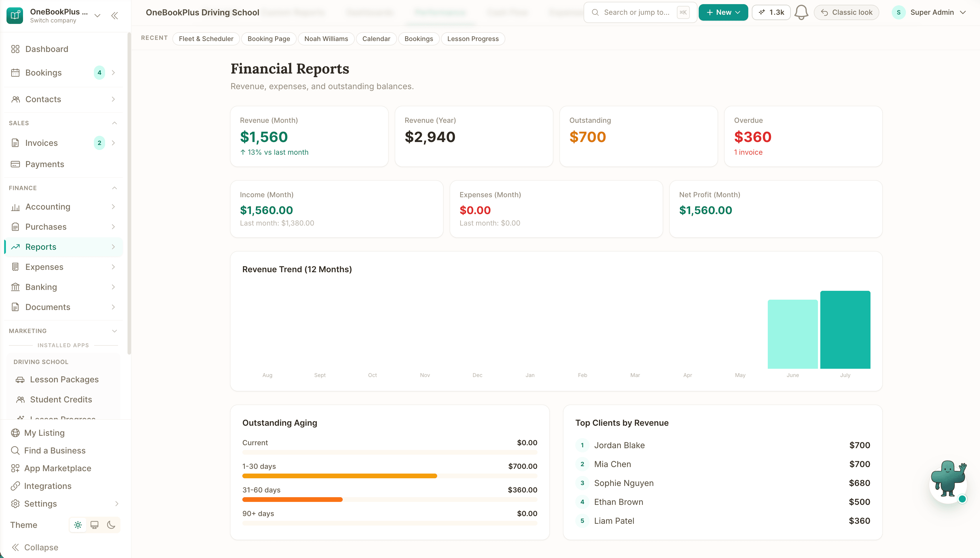The image size is (980, 558).
Task: Click the Accounting bar chart icon
Action: click(15, 207)
